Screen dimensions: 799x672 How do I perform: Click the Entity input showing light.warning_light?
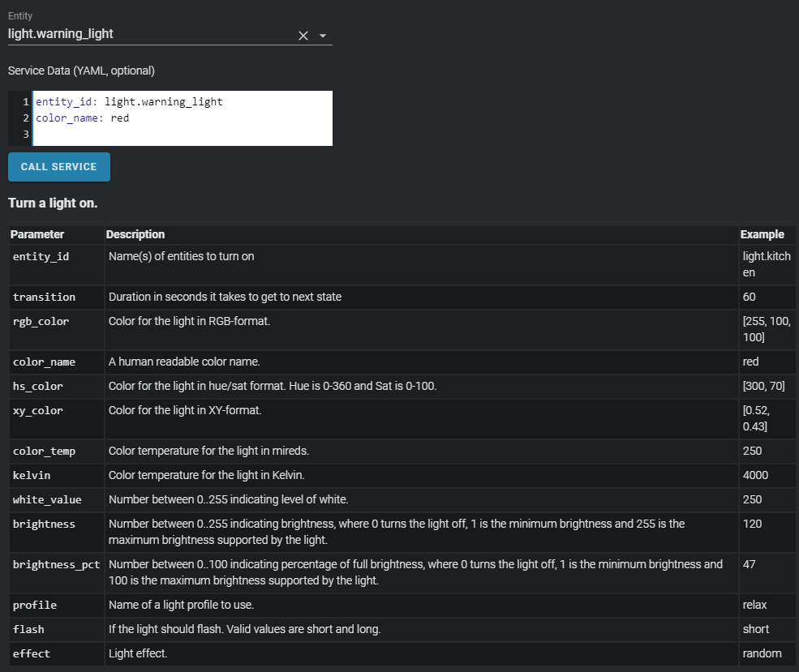(x=146, y=34)
